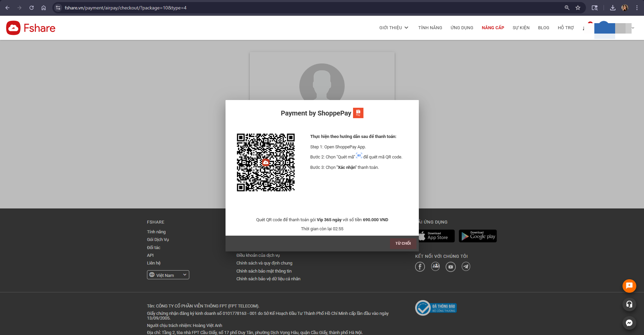Expand the user account dropdown arrow
644x335 pixels.
(x=633, y=28)
